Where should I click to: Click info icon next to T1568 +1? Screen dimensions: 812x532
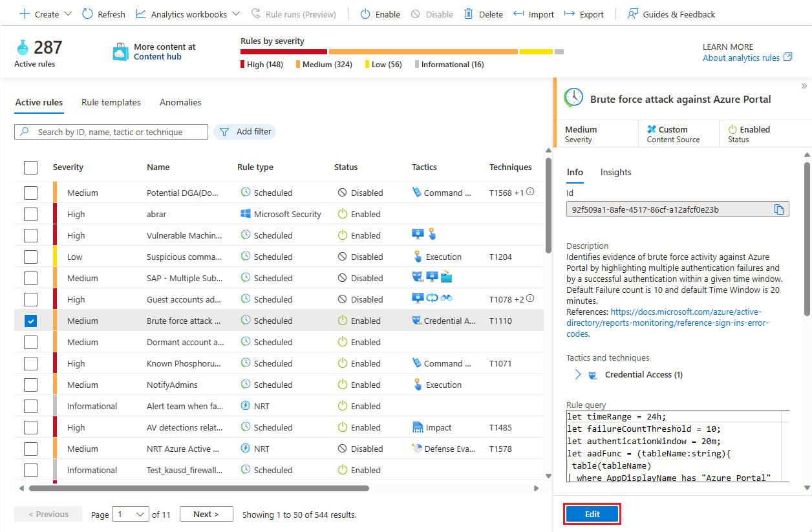(x=530, y=192)
